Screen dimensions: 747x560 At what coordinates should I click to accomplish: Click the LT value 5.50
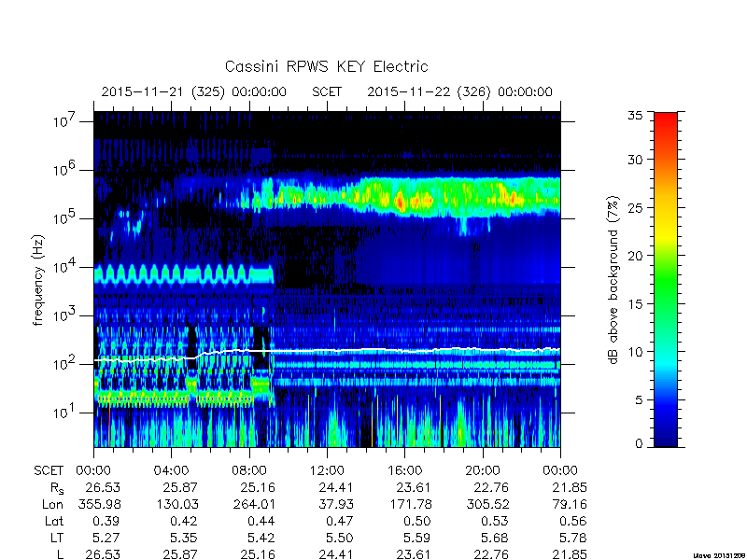pos(339,538)
